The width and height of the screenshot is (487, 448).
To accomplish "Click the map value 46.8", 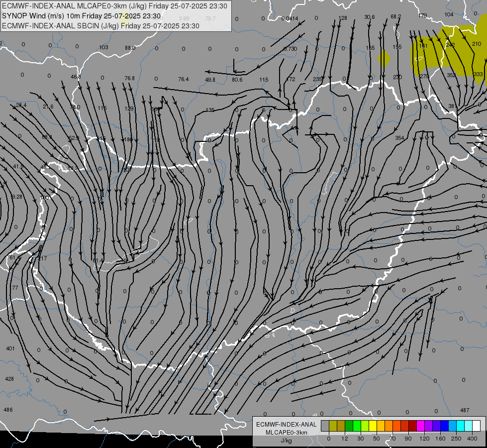I will pyautogui.click(x=76, y=77).
